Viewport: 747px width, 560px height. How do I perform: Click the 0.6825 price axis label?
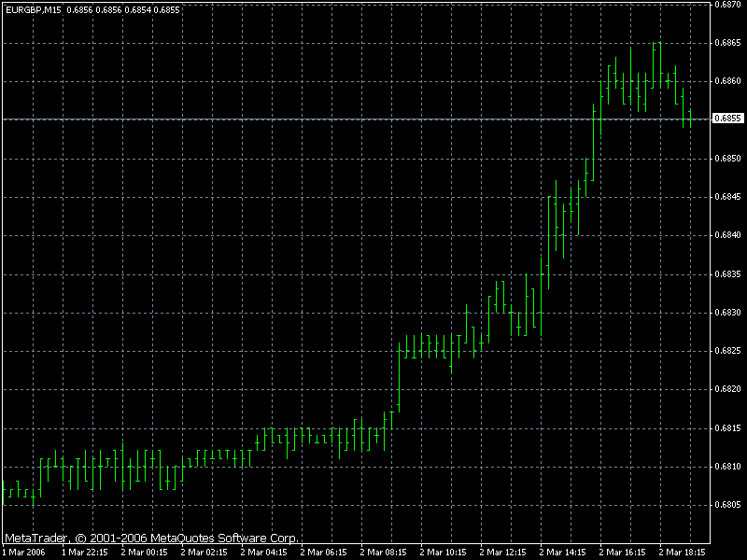click(727, 351)
